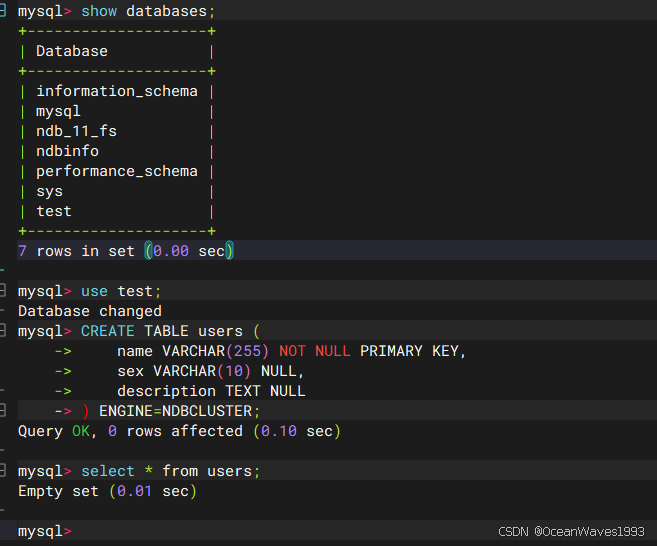657x546 pixels.
Task: Click the '7' row count number
Action: click(x=23, y=251)
